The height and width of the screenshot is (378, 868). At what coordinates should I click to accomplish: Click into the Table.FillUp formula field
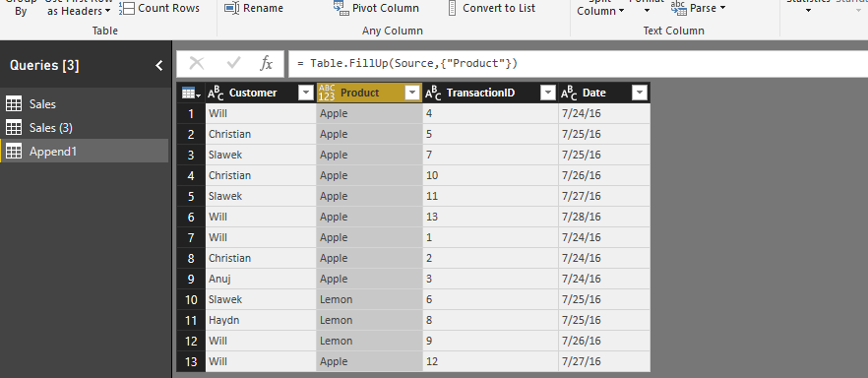[x=578, y=64]
